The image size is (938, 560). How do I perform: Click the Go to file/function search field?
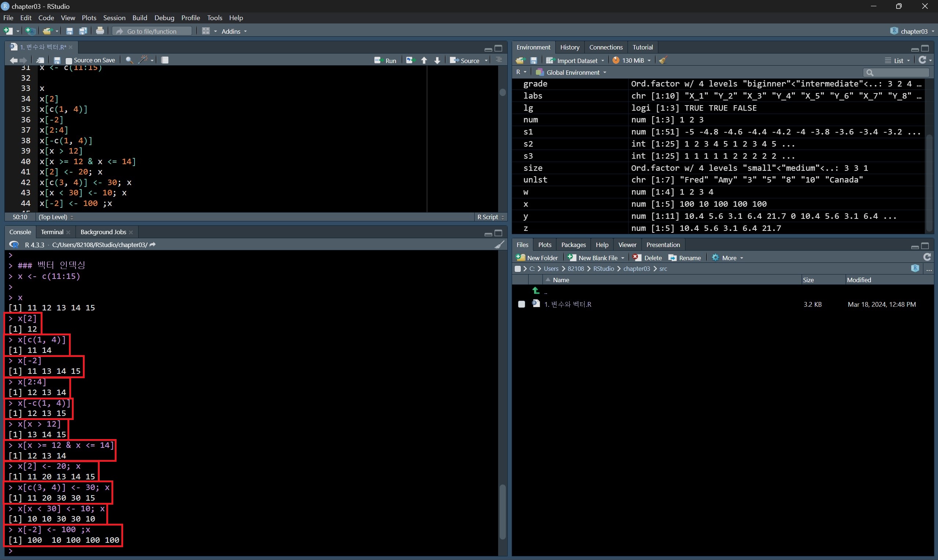tap(152, 31)
